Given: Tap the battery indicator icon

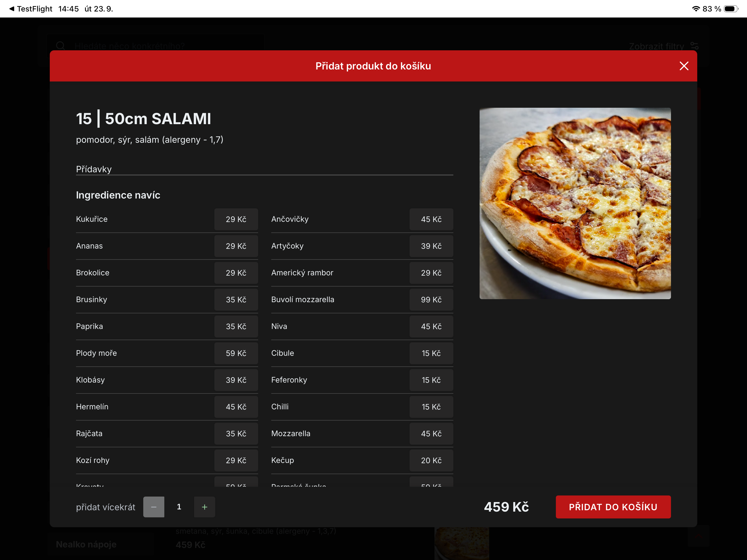Looking at the screenshot, I should tap(731, 9).
